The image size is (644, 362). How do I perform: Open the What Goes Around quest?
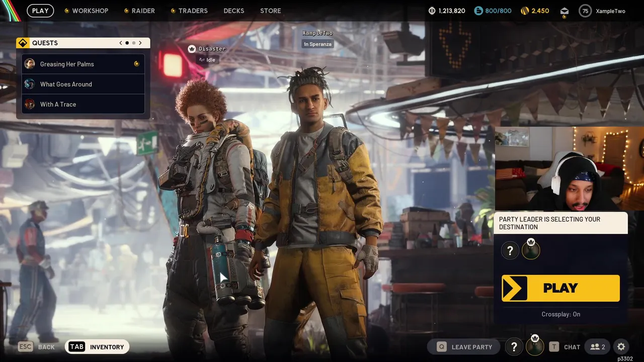click(x=83, y=84)
